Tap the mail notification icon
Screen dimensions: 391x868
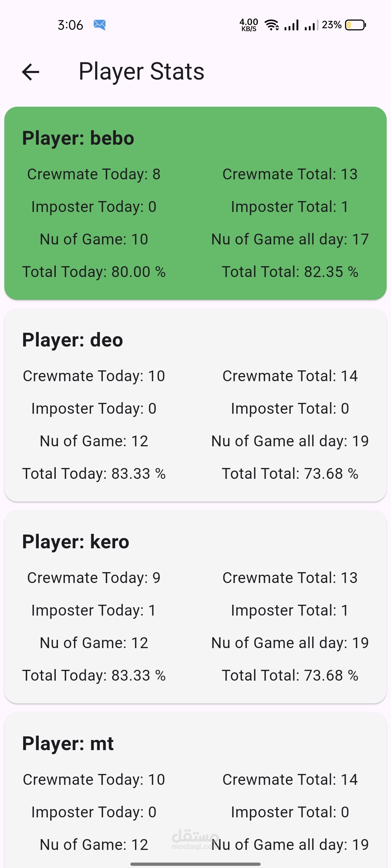point(100,25)
